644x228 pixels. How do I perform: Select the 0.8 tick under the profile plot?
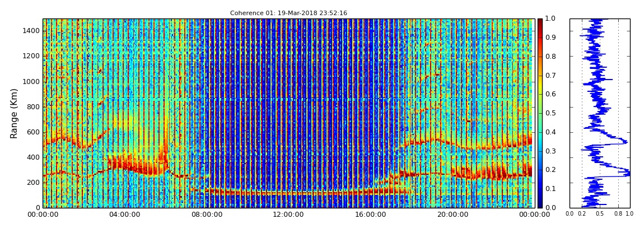tap(619, 213)
